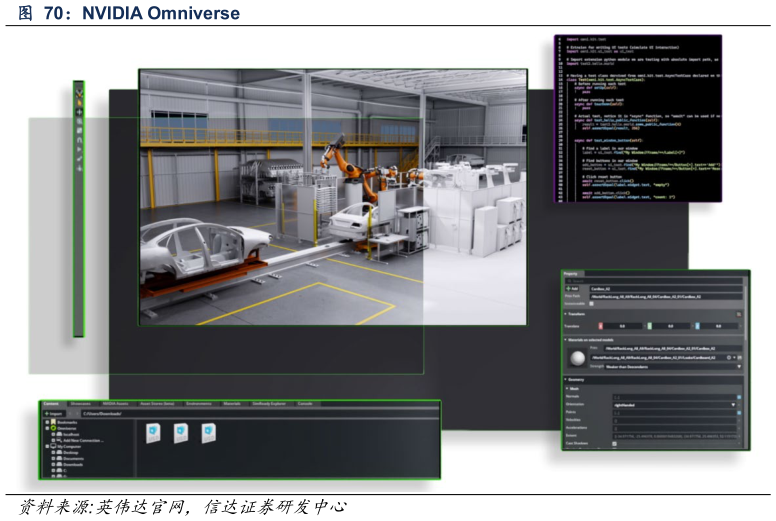The height and width of the screenshot is (521, 776).
Task: Click the back arrow next to Import
Action: click(x=70, y=414)
